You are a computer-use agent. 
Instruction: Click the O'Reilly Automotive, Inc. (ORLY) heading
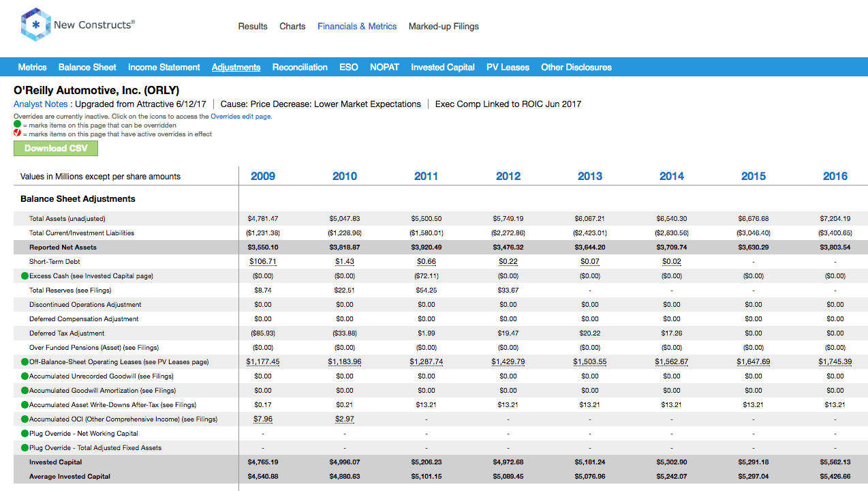pos(97,90)
